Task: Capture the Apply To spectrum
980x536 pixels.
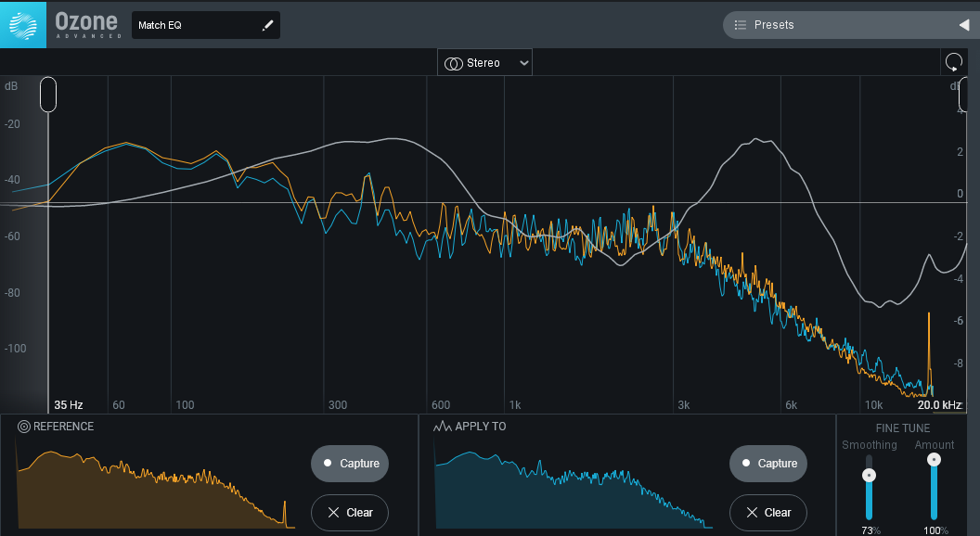Action: (768, 464)
